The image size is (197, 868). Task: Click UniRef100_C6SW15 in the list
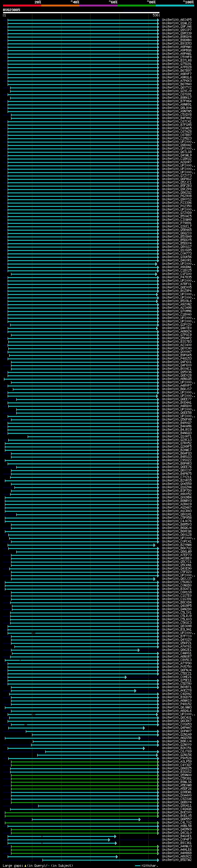(x=177, y=128)
